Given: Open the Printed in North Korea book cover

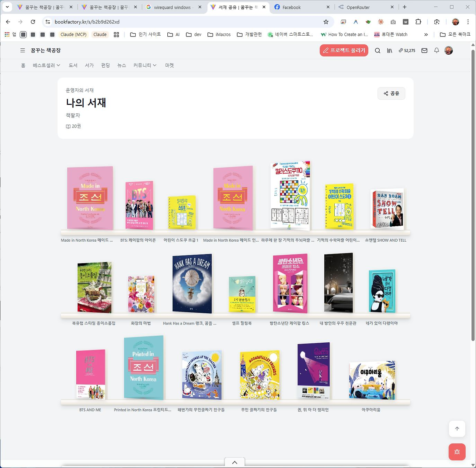Looking at the screenshot, I should point(144,368).
